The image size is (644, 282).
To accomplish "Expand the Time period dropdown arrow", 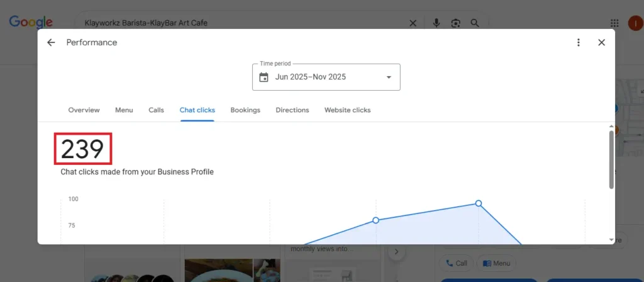I will point(389,77).
